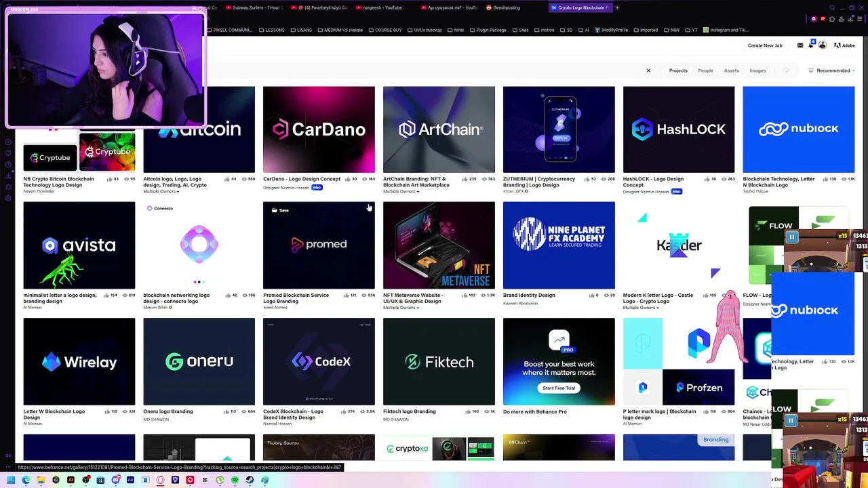The image size is (868, 488).
Task: Select the Assets search tab
Action: 732,70
